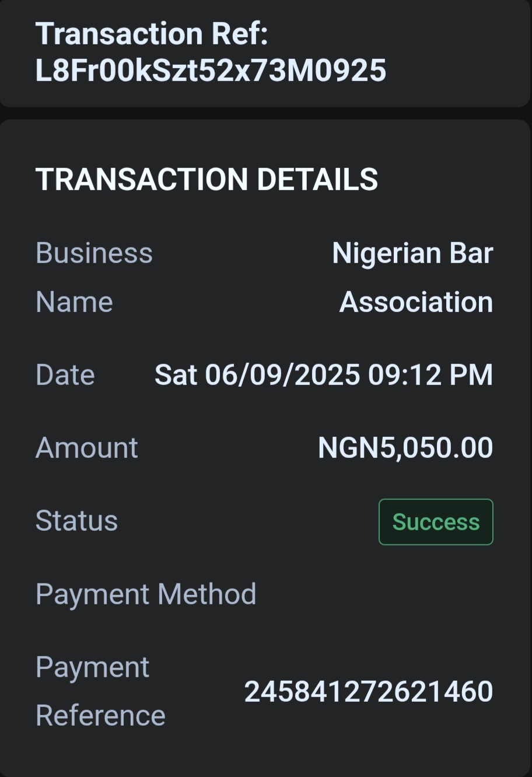The width and height of the screenshot is (532, 777).
Task: Click the Business label
Action: [x=94, y=253]
